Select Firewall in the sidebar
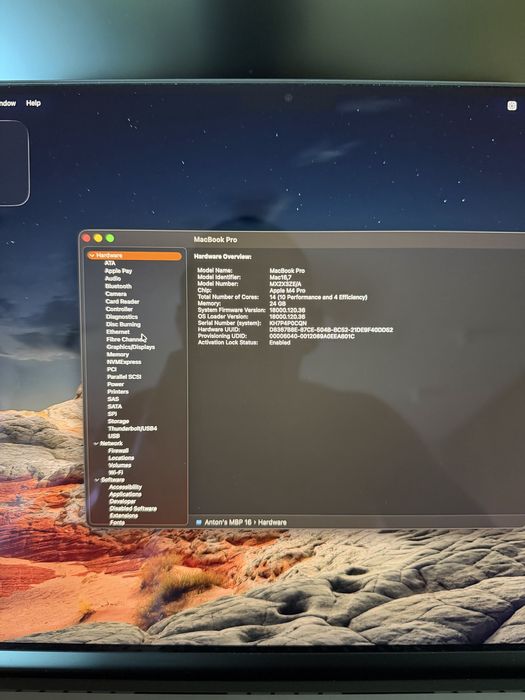The width and height of the screenshot is (525, 700). click(x=118, y=451)
